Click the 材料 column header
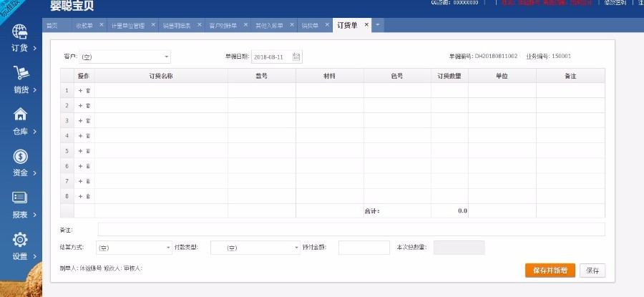 pos(329,76)
